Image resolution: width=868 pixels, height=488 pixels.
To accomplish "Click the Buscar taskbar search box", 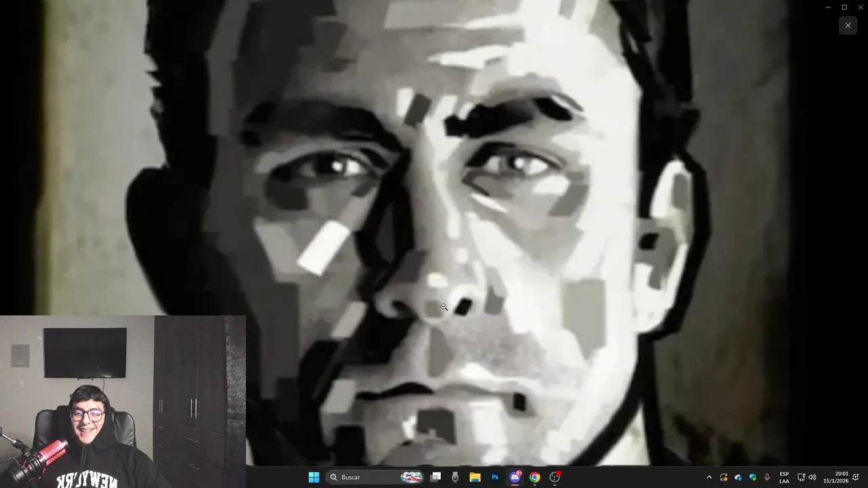I will tap(376, 477).
